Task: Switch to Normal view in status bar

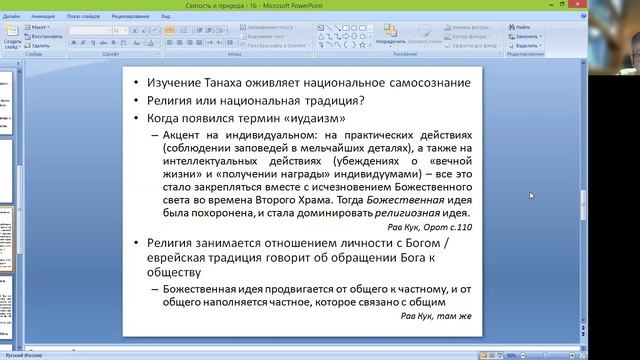Action: pos(483,356)
